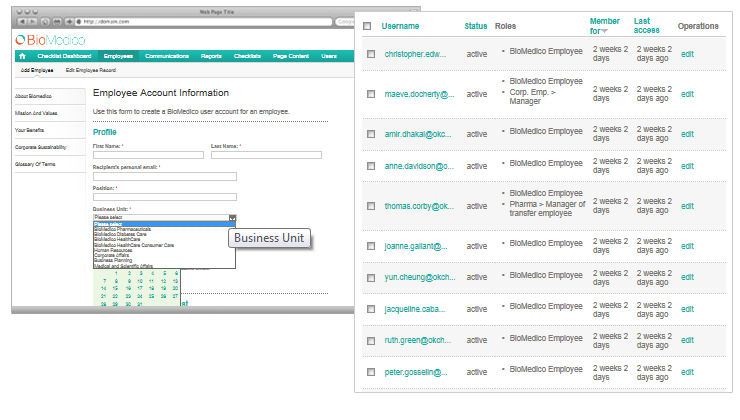Viewport: 740px width, 420px height.
Task: Tick checkbox for yun.cheung row
Action: click(371, 278)
